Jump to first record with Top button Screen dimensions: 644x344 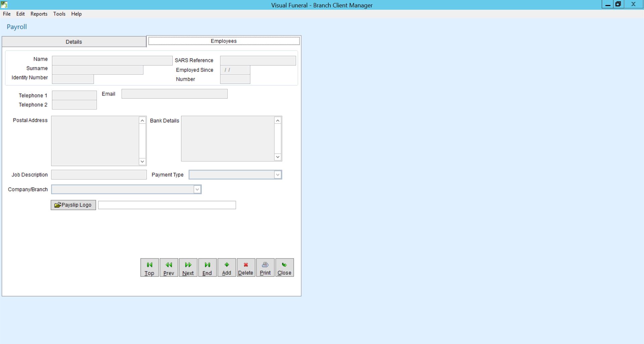149,268
